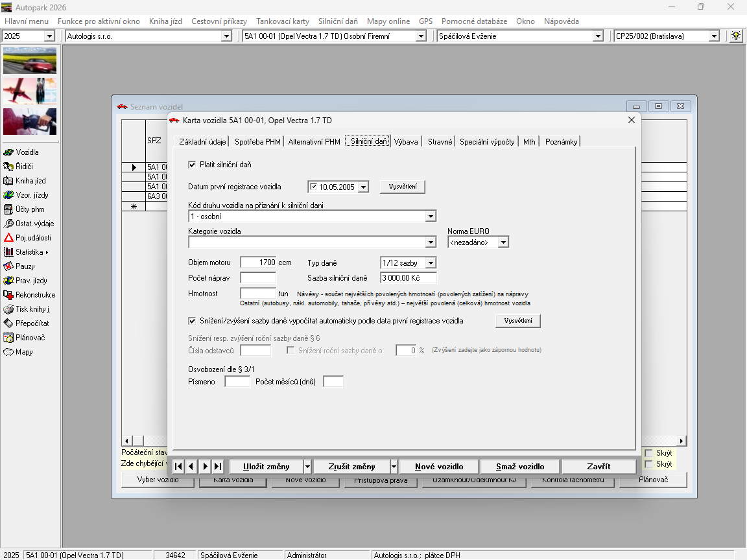The height and width of the screenshot is (560, 747).
Task: Click the Objem motoru input field
Action: pos(258,262)
